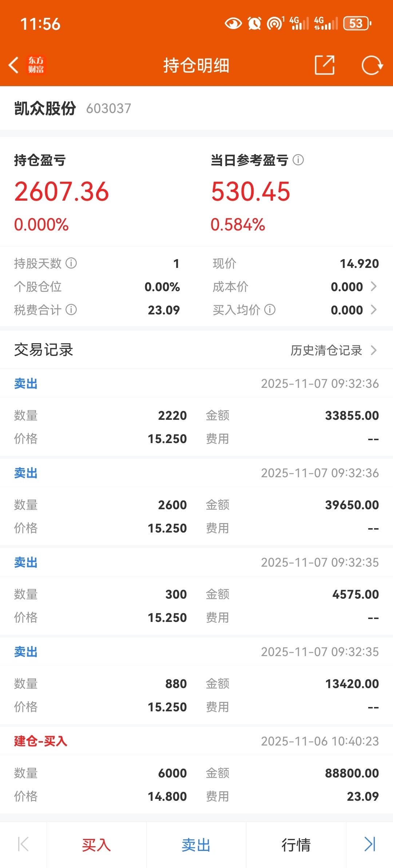Expand the 成本价 chevron

click(x=374, y=286)
